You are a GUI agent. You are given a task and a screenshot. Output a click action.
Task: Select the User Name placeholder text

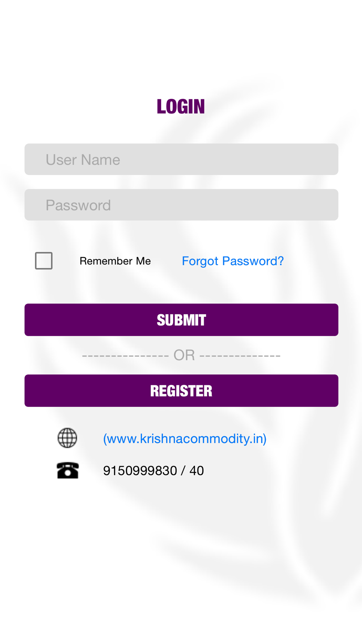pos(83,160)
